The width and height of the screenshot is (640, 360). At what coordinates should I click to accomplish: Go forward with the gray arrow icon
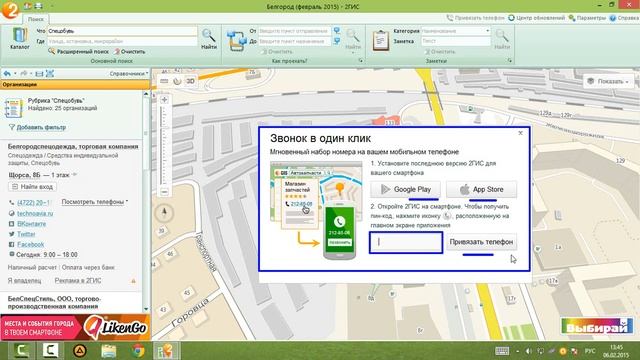[x=23, y=73]
